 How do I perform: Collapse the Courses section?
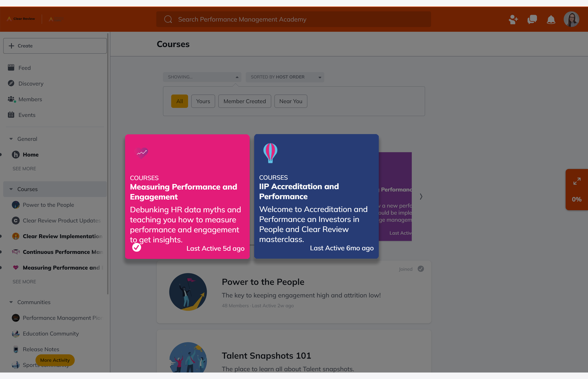(x=11, y=189)
